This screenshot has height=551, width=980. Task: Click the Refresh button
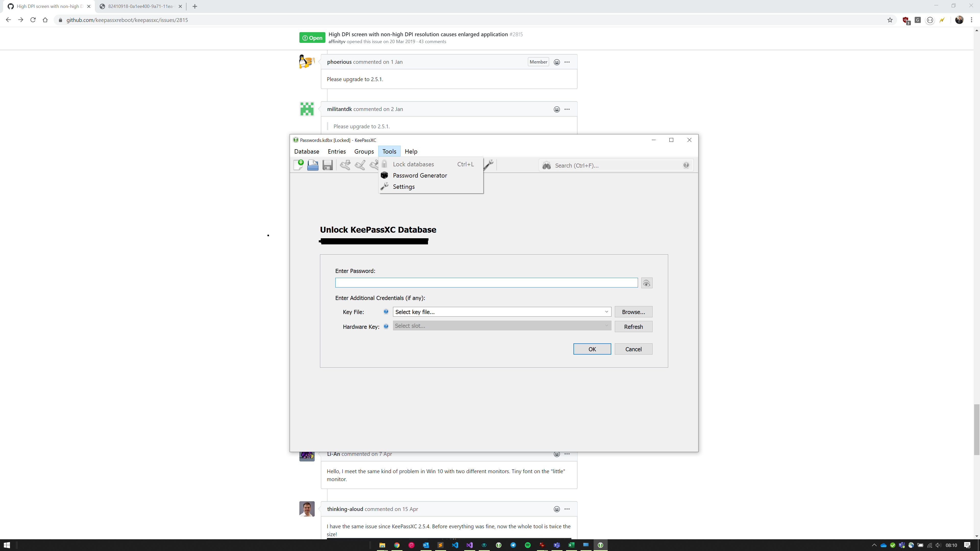click(633, 327)
